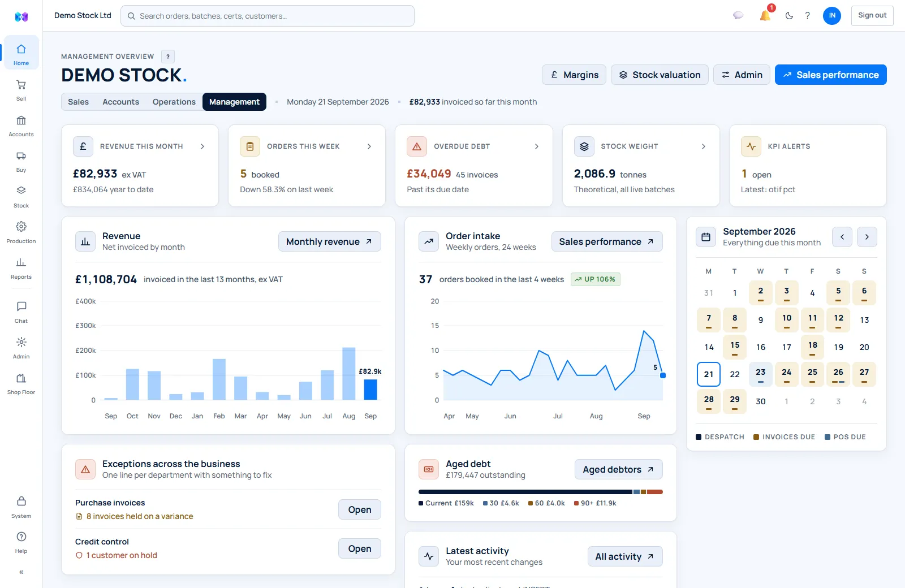Open the Margins button
The image size is (905, 588).
click(574, 75)
